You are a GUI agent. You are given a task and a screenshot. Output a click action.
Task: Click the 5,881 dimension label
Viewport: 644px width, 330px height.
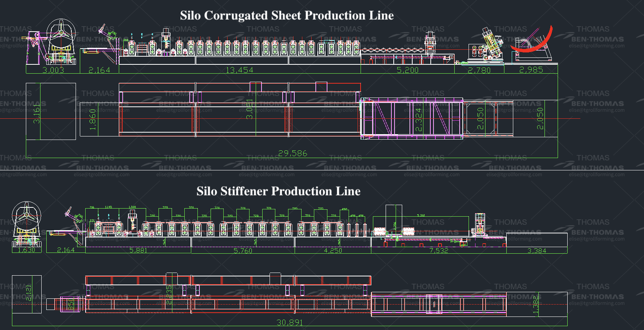138,250
